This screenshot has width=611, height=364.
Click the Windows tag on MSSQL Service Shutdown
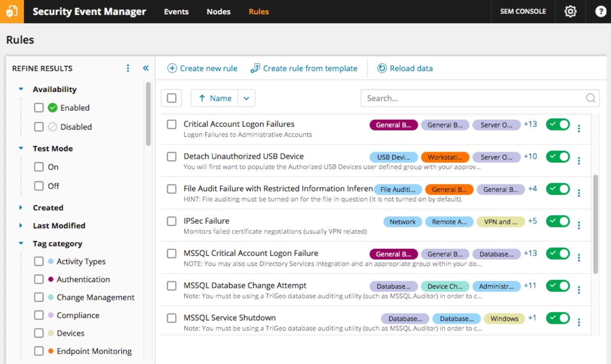(x=504, y=319)
